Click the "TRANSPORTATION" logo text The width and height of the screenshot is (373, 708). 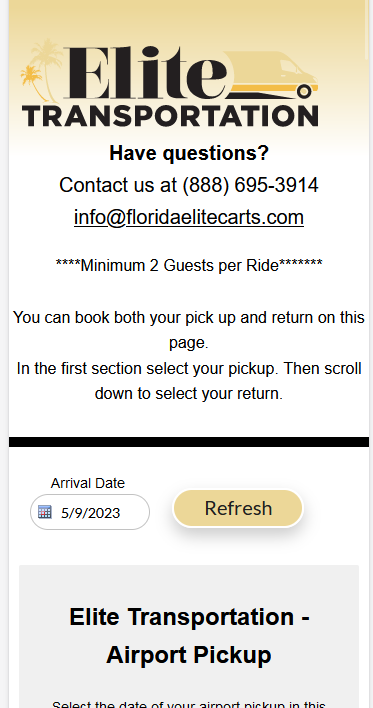(171, 116)
